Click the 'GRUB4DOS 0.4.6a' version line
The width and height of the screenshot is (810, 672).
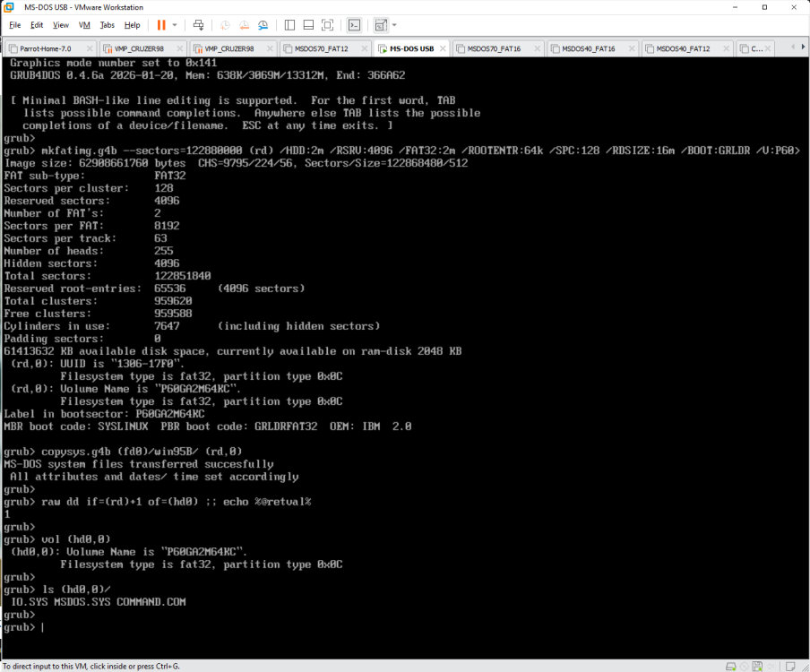[x=207, y=75]
